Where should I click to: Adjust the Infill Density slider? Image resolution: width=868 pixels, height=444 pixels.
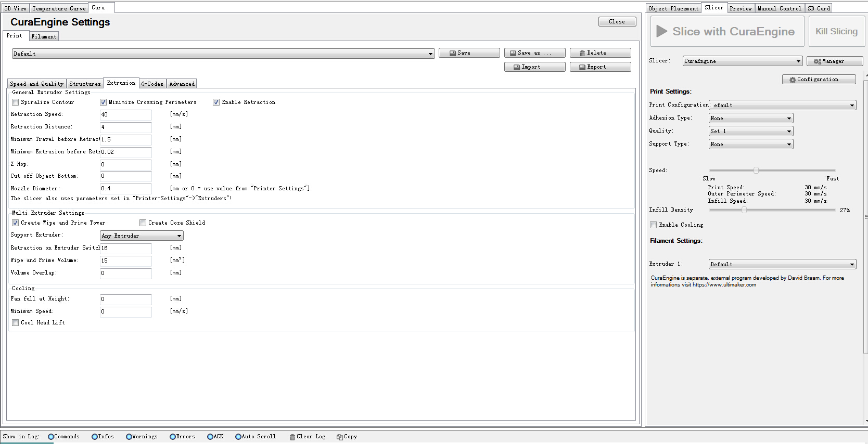click(x=744, y=210)
